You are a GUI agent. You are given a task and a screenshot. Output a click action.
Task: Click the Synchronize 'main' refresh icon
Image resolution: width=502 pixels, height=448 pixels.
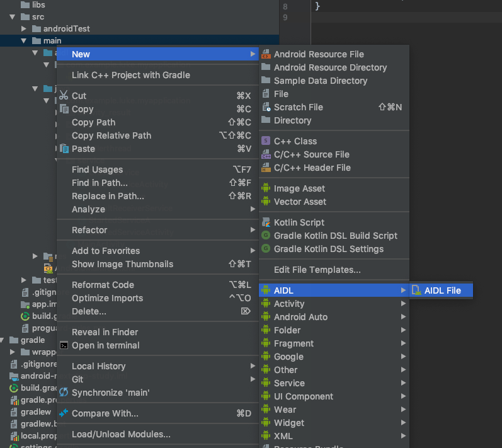click(64, 393)
